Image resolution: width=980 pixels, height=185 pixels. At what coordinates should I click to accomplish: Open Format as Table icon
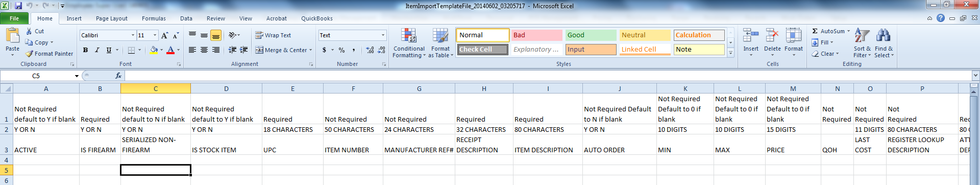click(x=440, y=35)
